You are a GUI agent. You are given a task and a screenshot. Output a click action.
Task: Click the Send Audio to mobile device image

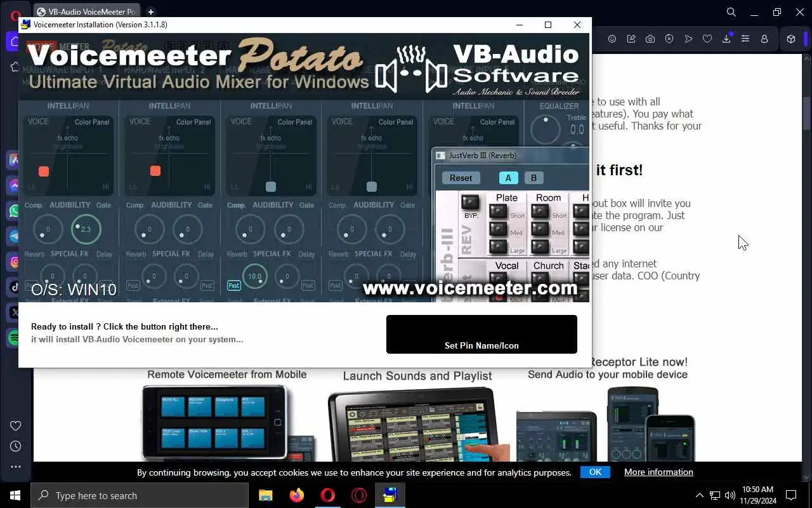(x=607, y=424)
